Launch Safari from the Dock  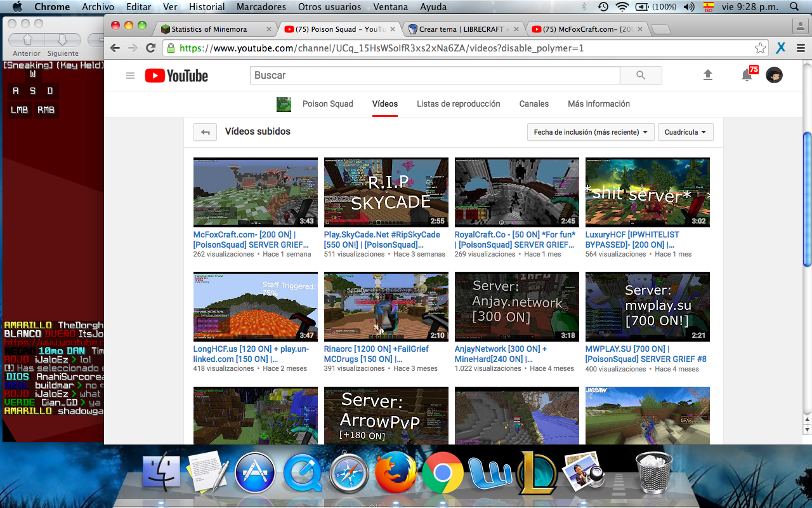pos(348,474)
